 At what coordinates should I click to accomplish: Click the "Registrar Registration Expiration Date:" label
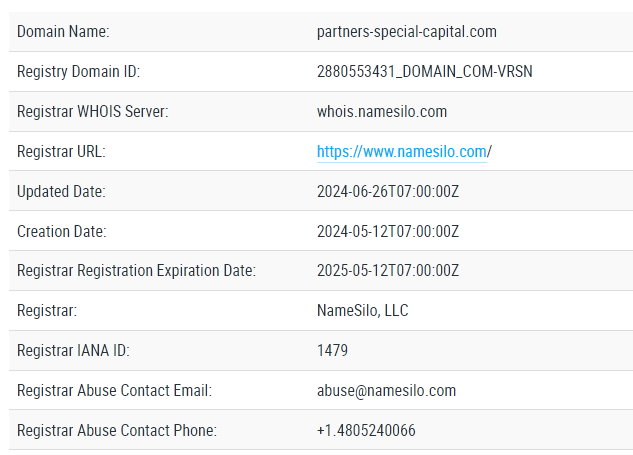coord(136,271)
